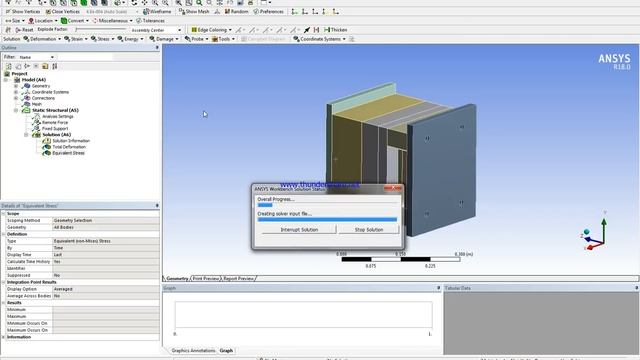The width and height of the screenshot is (640, 360).
Task: Toggle Close Vertices option
Action: [x=62, y=12]
